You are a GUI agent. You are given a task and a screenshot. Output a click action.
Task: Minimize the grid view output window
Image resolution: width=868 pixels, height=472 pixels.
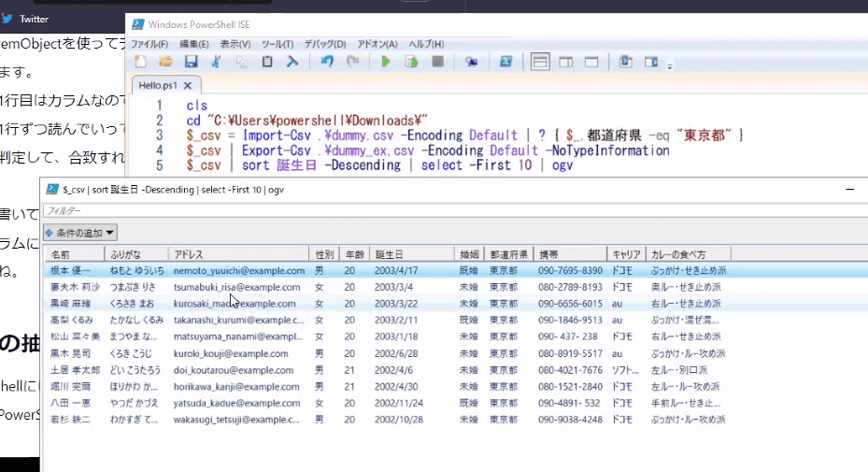click(849, 190)
